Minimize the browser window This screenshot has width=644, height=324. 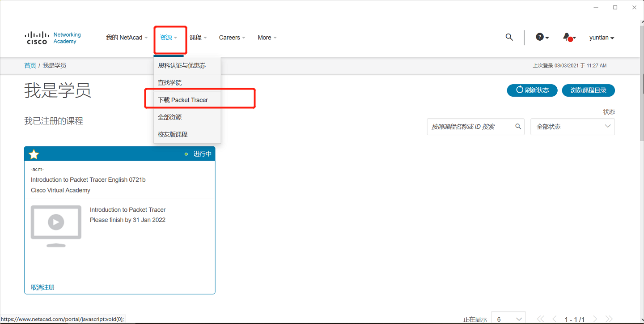click(596, 7)
